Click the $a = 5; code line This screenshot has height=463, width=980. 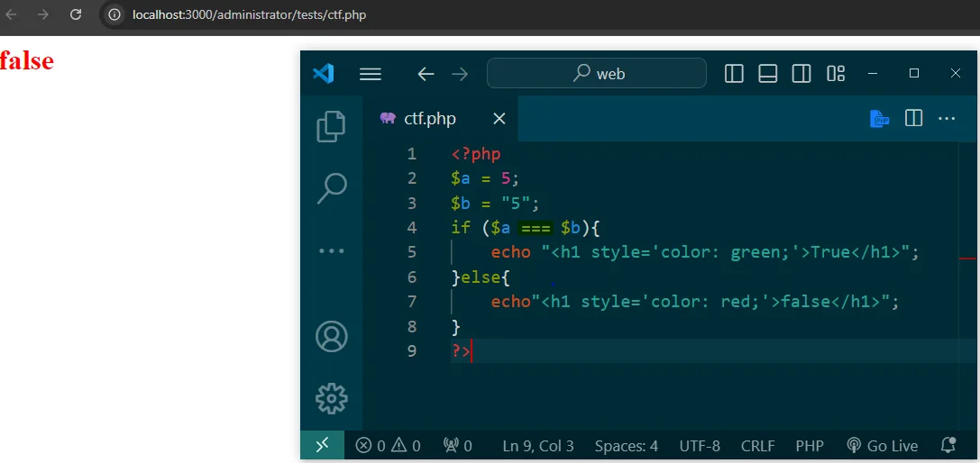tap(485, 178)
